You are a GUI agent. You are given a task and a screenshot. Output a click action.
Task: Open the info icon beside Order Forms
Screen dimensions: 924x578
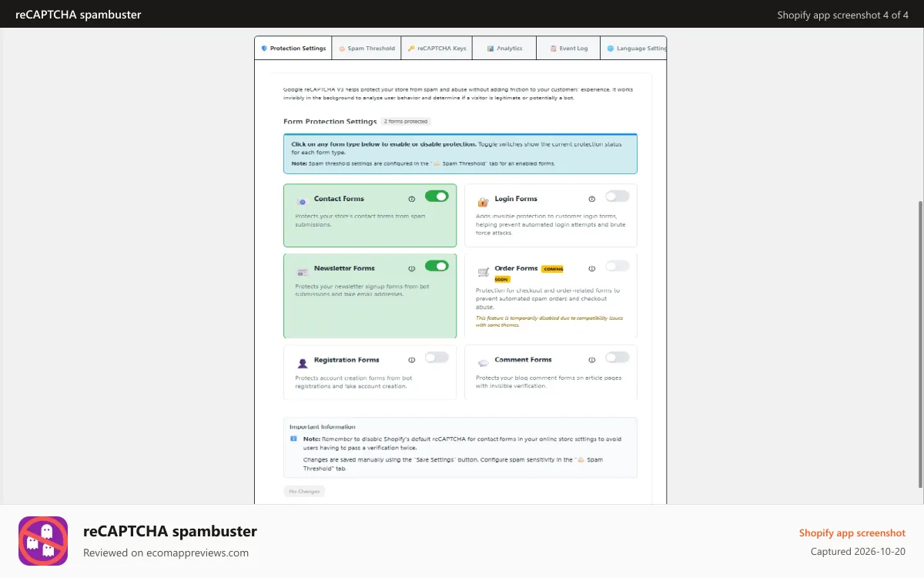(x=592, y=269)
